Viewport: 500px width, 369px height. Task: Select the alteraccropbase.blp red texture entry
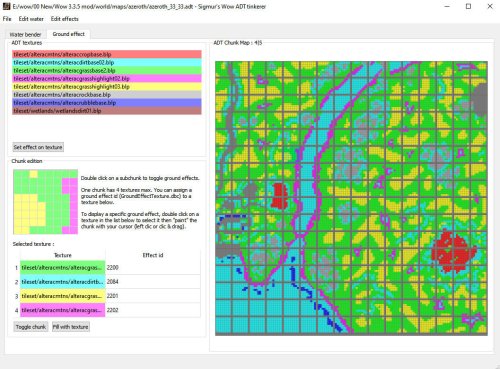pyautogui.click(x=107, y=54)
